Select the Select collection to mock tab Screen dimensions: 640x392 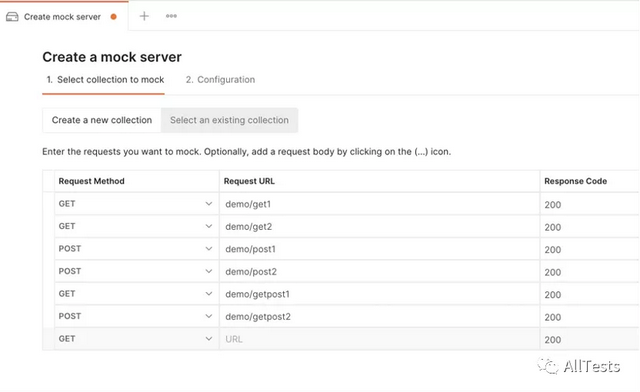point(105,80)
